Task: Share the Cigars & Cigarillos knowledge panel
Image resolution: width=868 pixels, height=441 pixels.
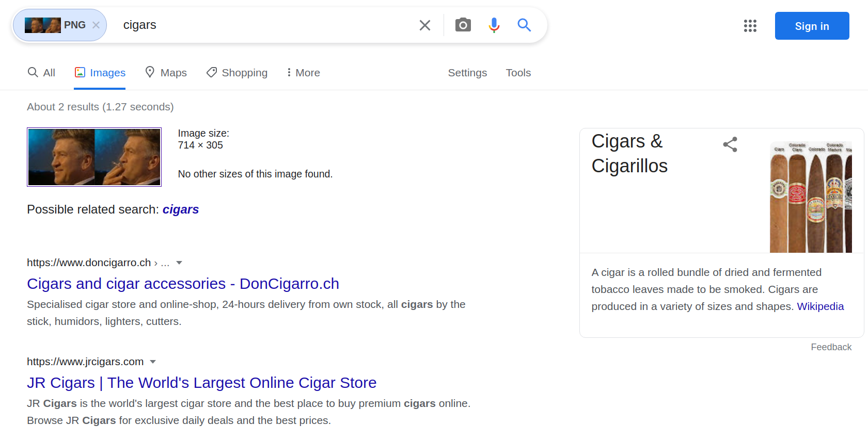Action: (730, 144)
